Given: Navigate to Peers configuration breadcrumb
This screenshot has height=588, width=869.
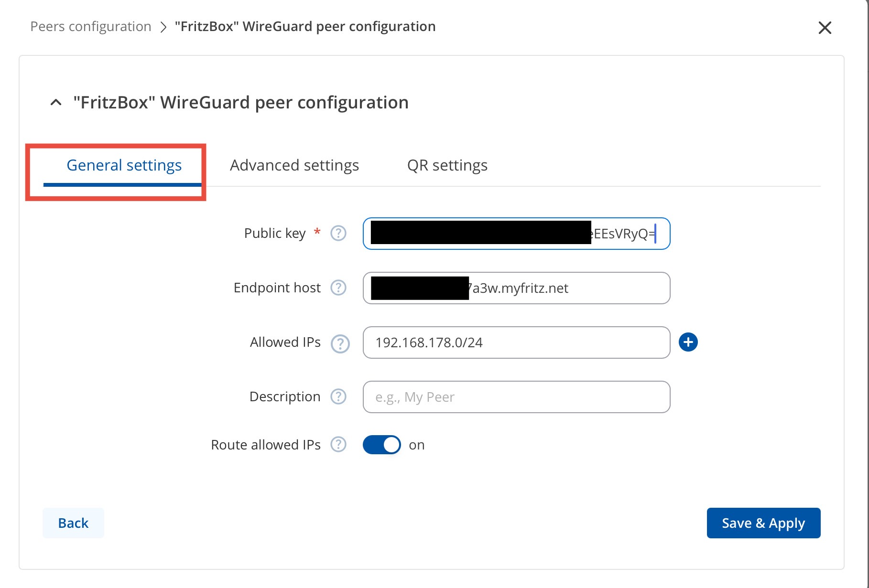Looking at the screenshot, I should click(x=91, y=26).
